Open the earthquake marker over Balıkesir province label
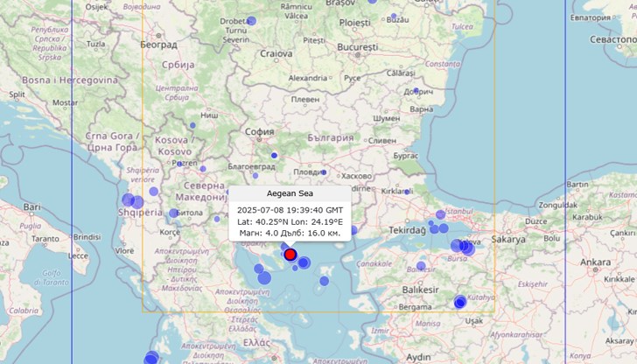637x364 pixels. click(x=421, y=266)
